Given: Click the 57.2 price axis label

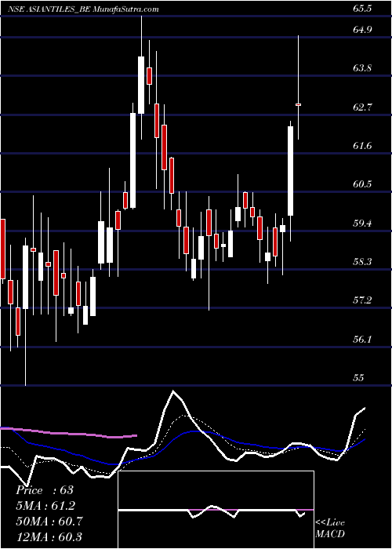Looking at the screenshot, I should coord(362,300).
